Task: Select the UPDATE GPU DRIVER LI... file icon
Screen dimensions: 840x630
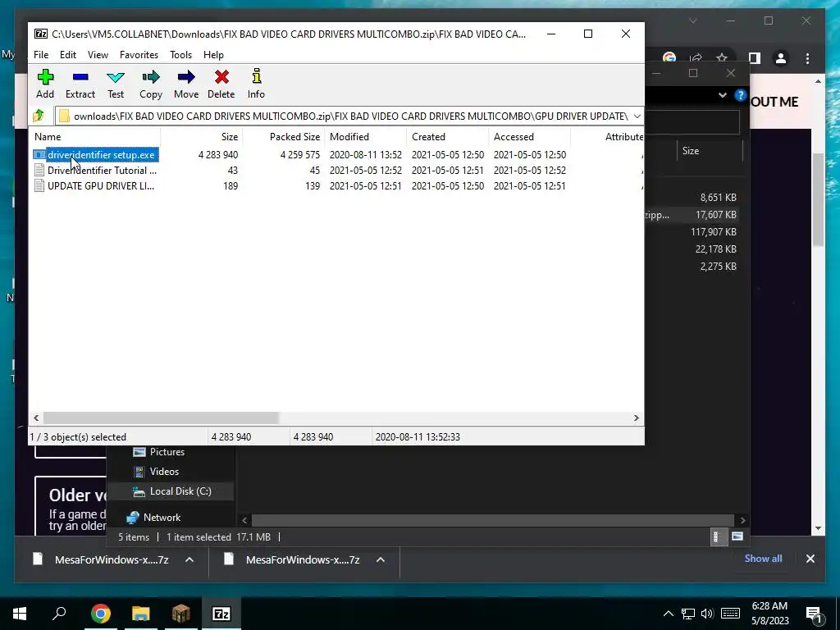Action: coord(39,186)
